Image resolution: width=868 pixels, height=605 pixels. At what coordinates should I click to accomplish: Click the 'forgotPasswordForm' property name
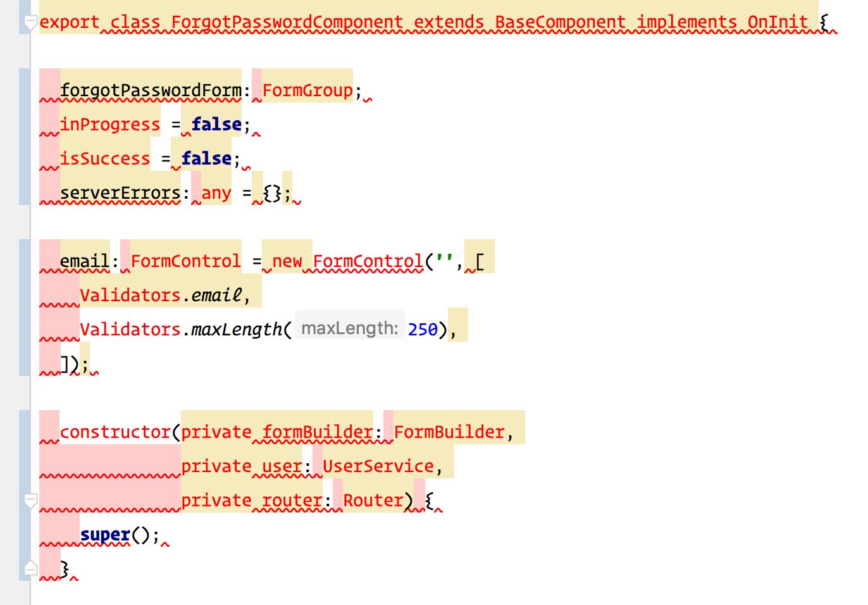[x=151, y=90]
